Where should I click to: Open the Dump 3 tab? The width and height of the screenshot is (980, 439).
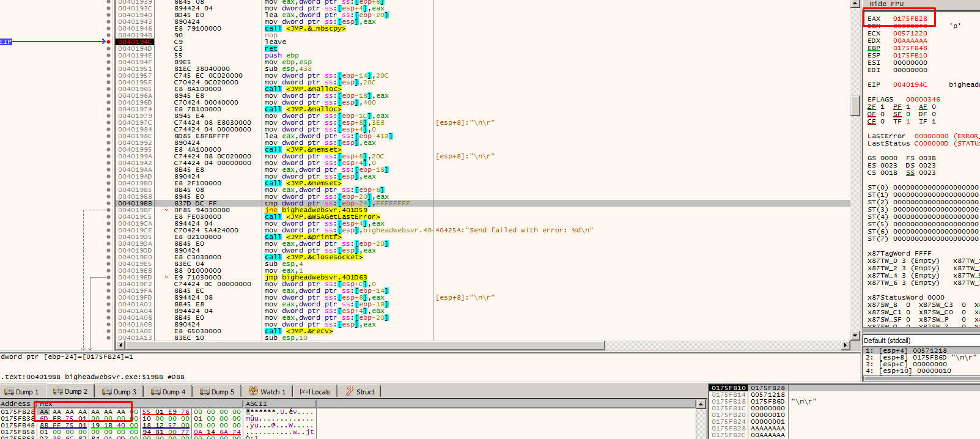click(x=119, y=392)
